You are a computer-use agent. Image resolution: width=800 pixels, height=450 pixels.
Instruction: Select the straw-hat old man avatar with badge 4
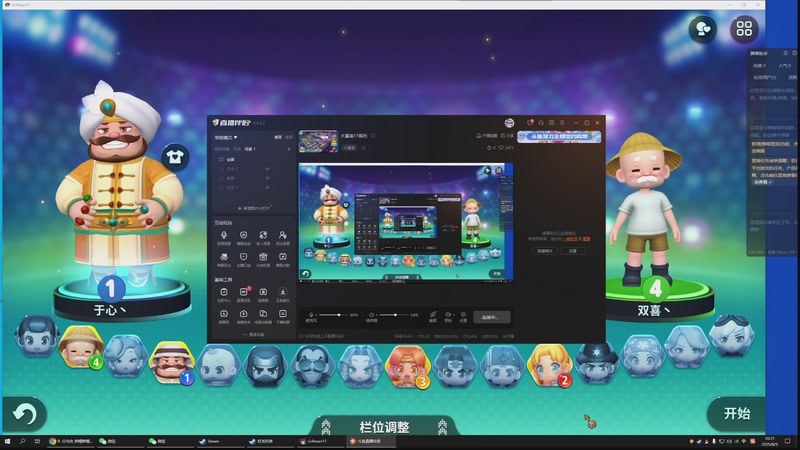[80, 347]
